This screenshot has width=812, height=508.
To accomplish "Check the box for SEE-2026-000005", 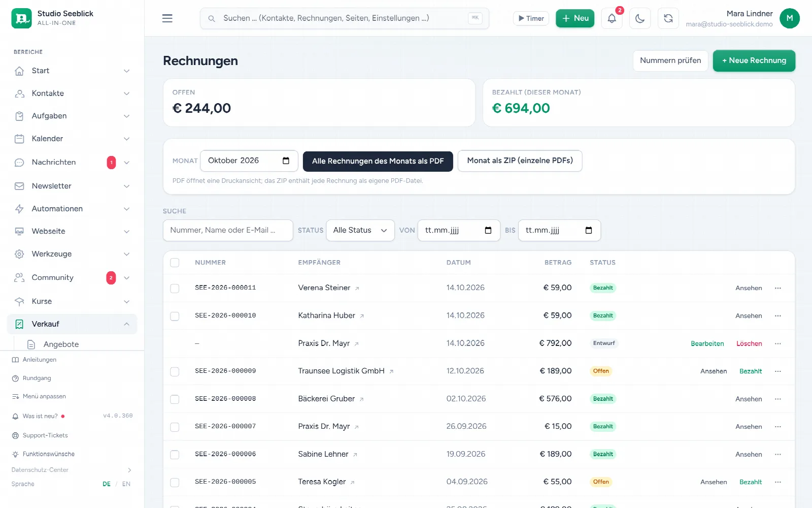I will click(175, 482).
